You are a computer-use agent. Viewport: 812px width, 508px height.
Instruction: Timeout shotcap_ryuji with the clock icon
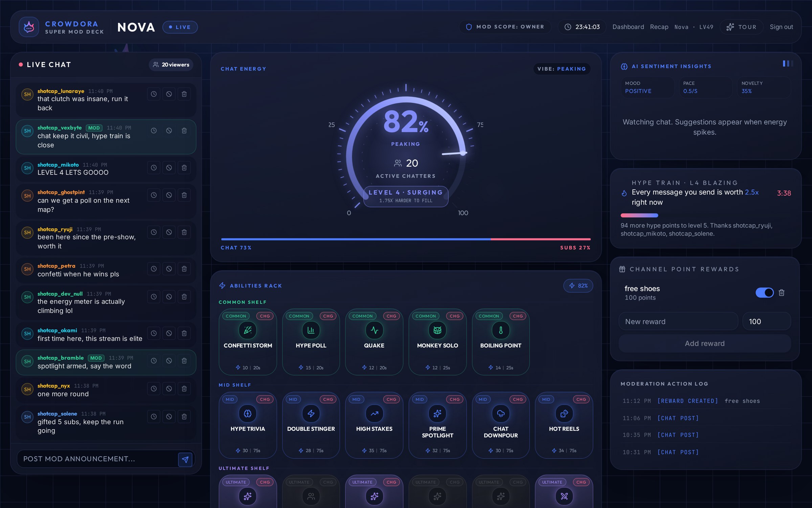pos(154,232)
